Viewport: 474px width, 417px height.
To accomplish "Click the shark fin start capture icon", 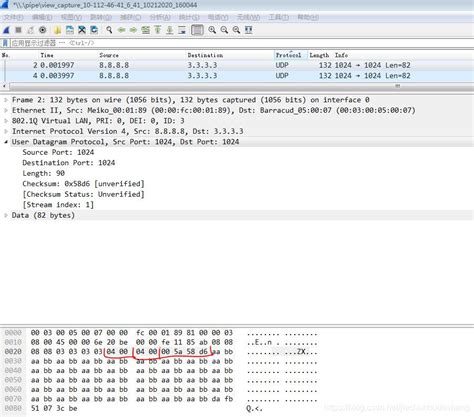I will (x=6, y=30).
